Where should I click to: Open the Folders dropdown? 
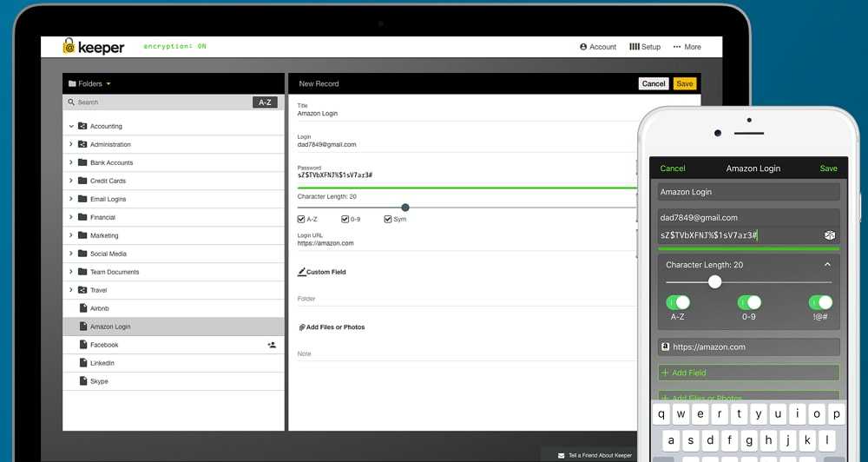[89, 84]
